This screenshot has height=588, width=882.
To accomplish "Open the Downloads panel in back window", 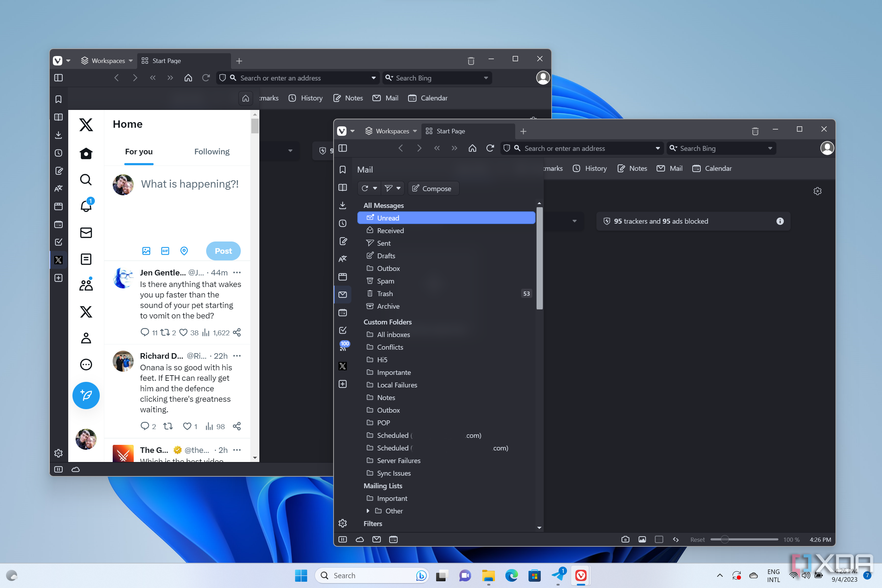I will click(58, 135).
